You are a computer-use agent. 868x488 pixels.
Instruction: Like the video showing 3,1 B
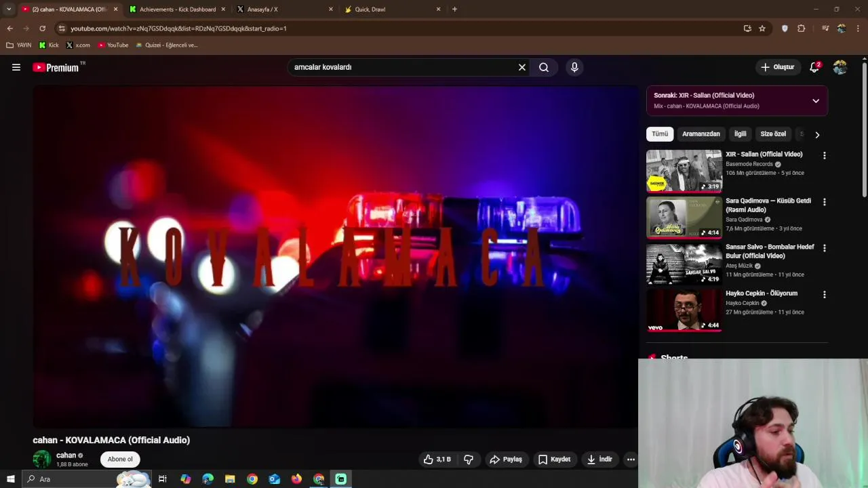pyautogui.click(x=437, y=460)
